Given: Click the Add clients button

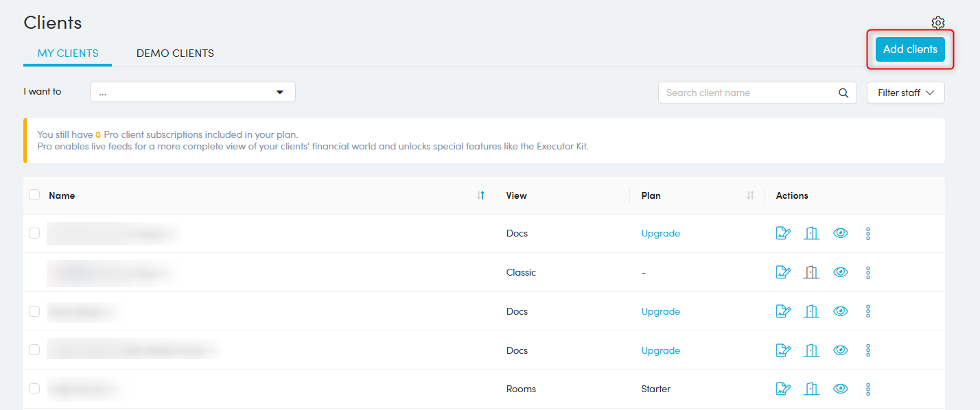Looking at the screenshot, I should [x=910, y=49].
